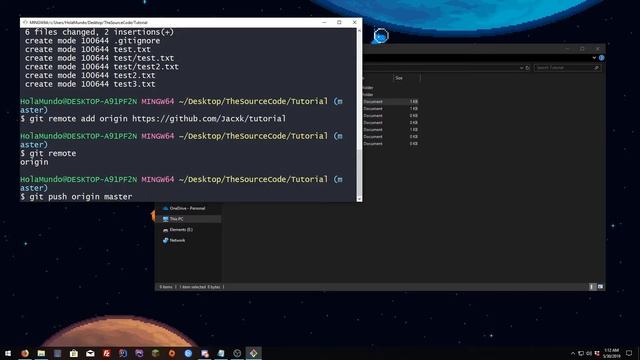Viewport: 640px width, 360px height.
Task: Click search magnifier icon in Explorer
Action: pos(597,68)
